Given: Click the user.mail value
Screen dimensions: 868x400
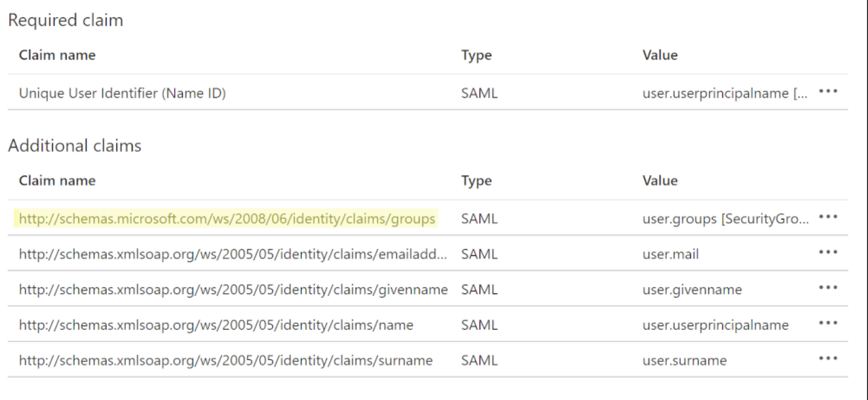Looking at the screenshot, I should [670, 254].
